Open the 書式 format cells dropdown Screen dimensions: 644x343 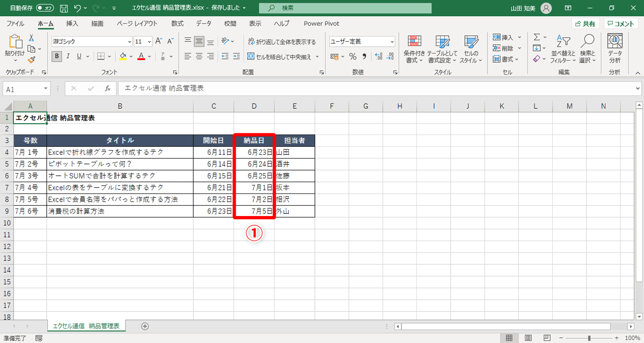click(507, 59)
